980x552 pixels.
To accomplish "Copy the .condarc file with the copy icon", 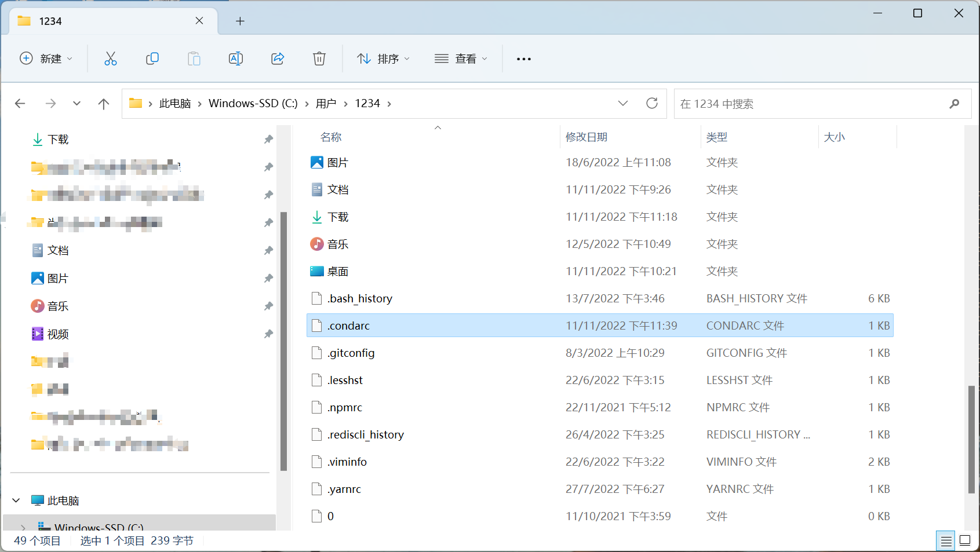I will click(152, 58).
